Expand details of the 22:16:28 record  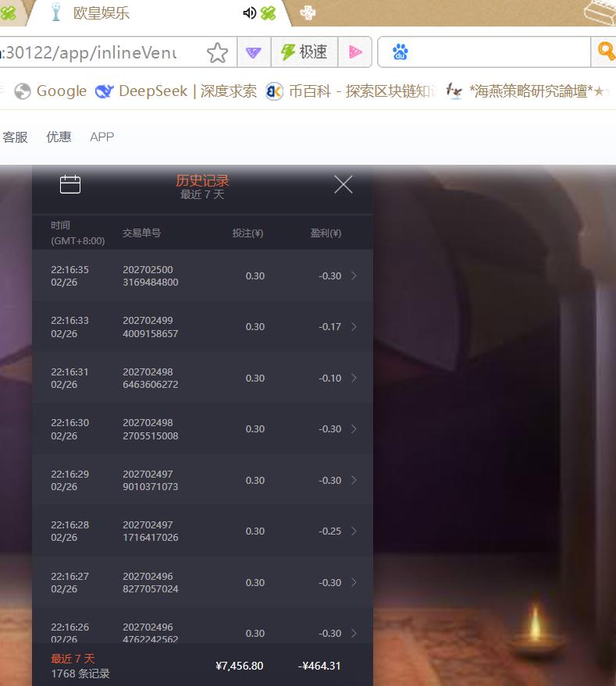click(x=354, y=531)
